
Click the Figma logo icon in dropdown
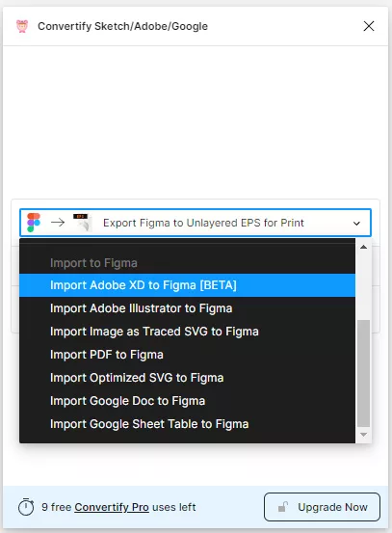(34, 223)
